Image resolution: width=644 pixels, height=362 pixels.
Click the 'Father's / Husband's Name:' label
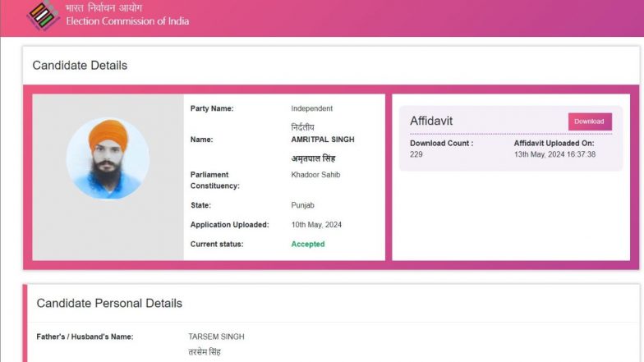(x=85, y=337)
